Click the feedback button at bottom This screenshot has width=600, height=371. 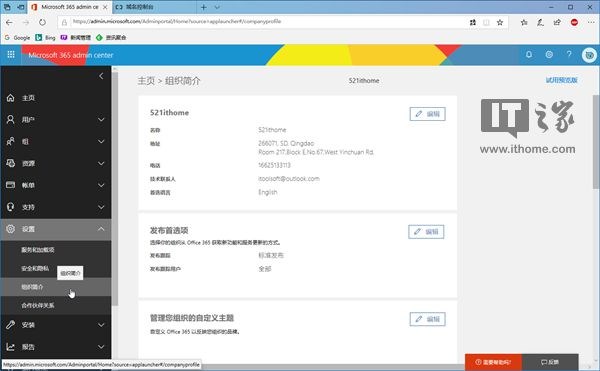click(x=550, y=362)
